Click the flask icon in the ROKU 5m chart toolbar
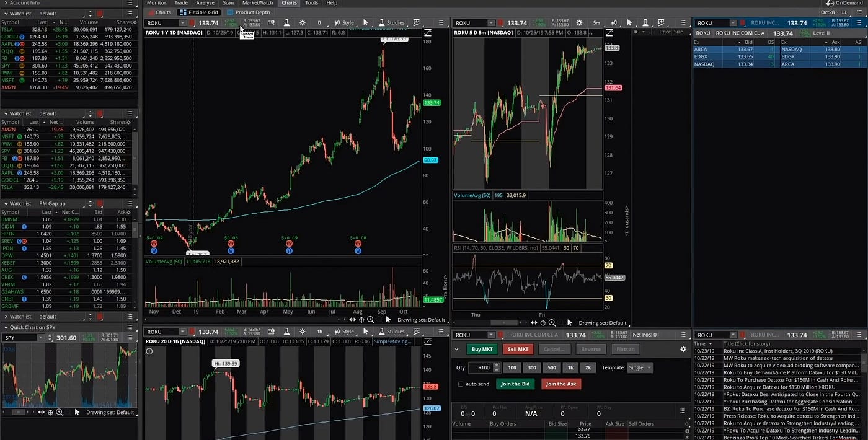 [x=646, y=23]
